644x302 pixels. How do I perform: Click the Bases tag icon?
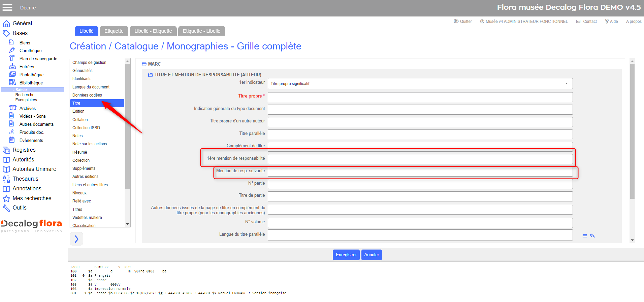[x=6, y=33]
